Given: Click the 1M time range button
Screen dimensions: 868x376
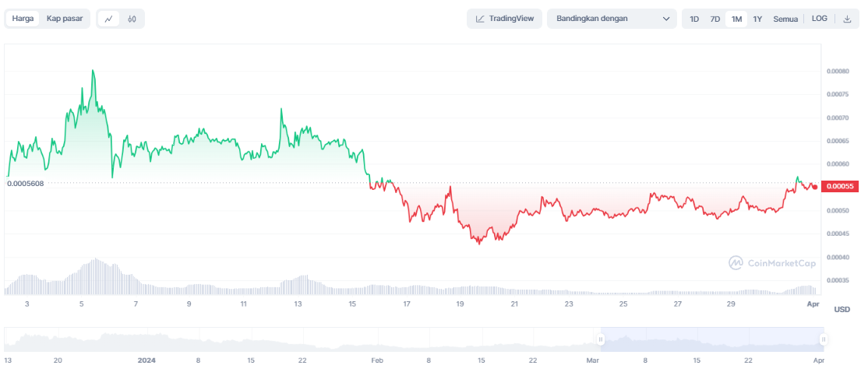Looking at the screenshot, I should pyautogui.click(x=736, y=19).
